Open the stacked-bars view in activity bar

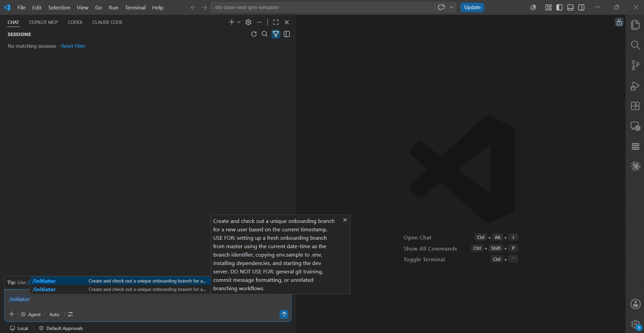pos(635,146)
